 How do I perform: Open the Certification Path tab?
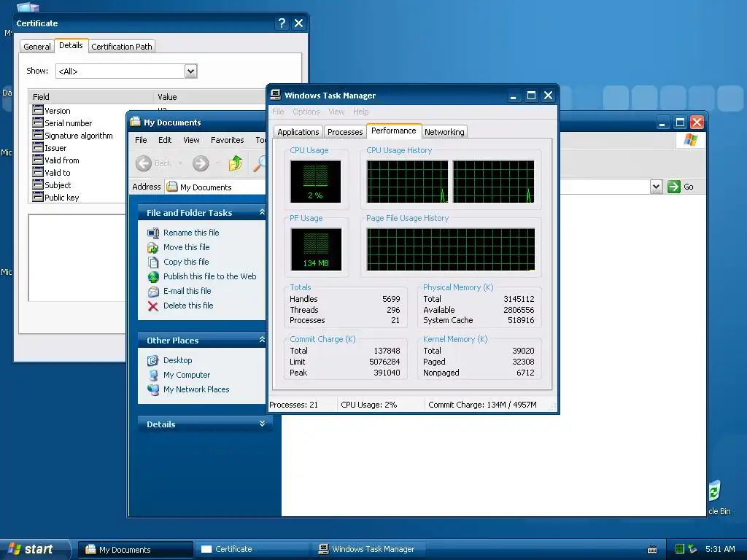coord(122,47)
